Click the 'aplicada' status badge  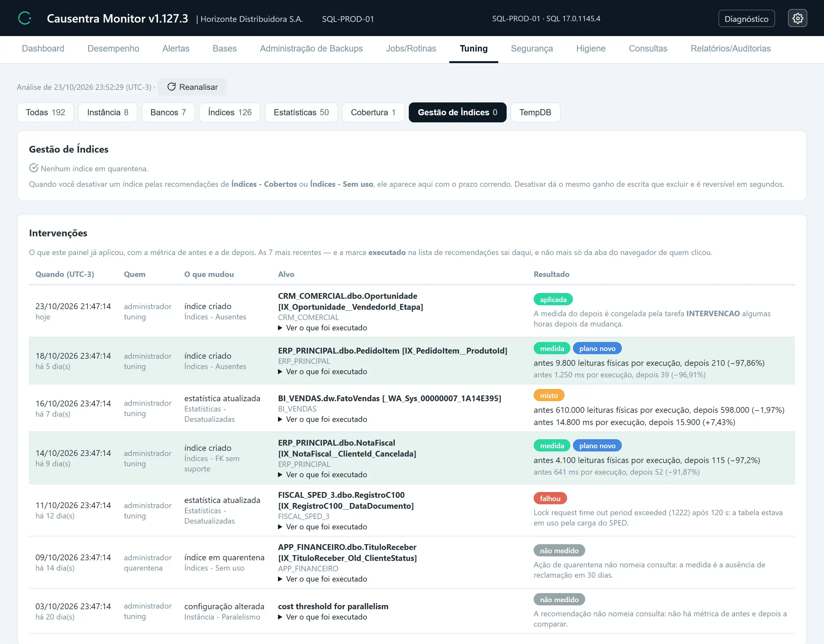pyautogui.click(x=553, y=299)
